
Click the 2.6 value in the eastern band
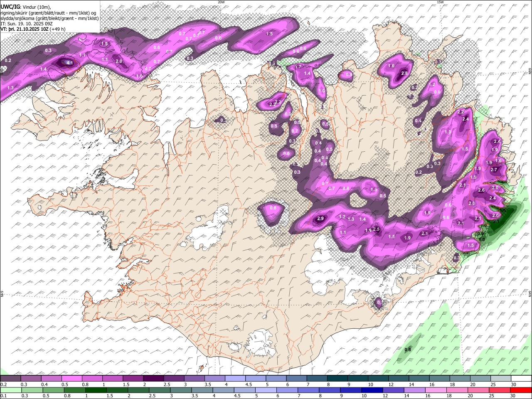click(481, 190)
